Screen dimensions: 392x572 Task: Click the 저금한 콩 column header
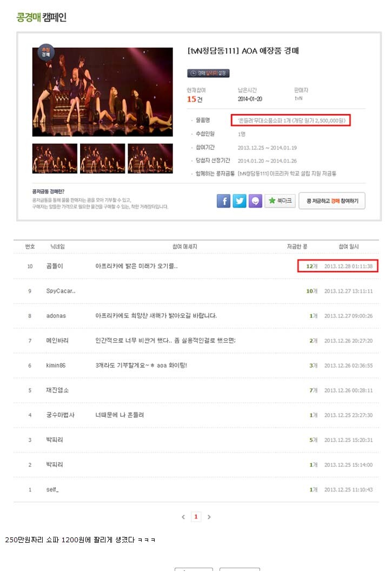(x=297, y=247)
